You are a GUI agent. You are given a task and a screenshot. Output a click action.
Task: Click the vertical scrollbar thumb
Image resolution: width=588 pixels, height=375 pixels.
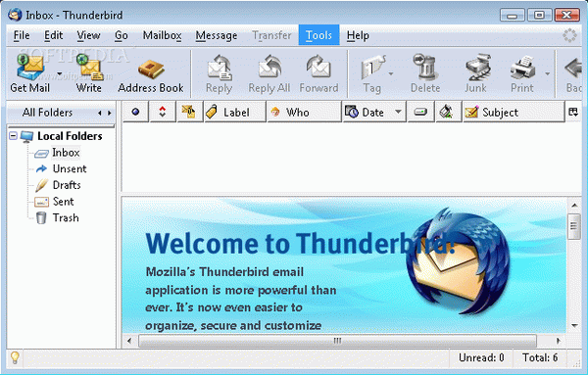[x=574, y=226]
